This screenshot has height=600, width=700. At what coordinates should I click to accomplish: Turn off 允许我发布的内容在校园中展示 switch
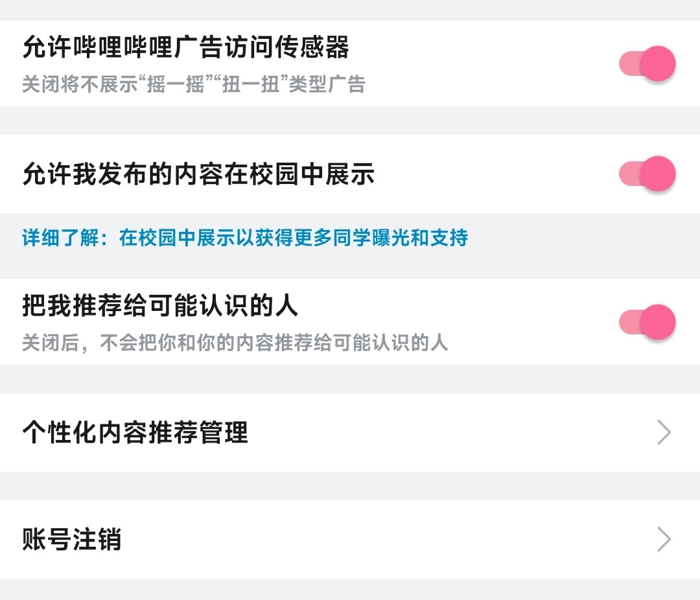click(x=647, y=174)
